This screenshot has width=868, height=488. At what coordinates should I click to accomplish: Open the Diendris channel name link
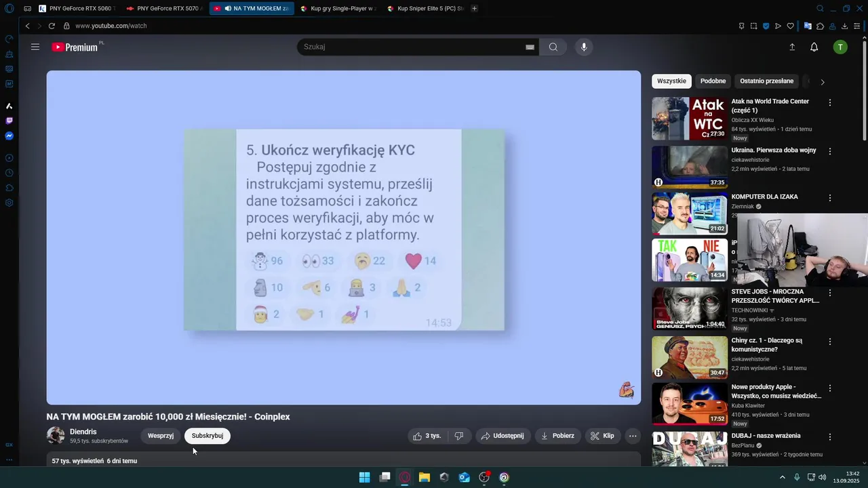(x=83, y=432)
